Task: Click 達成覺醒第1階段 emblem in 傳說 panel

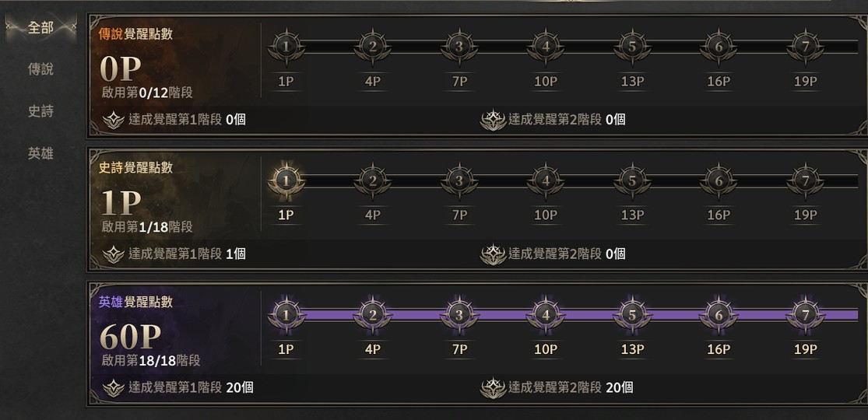Action: point(114,120)
